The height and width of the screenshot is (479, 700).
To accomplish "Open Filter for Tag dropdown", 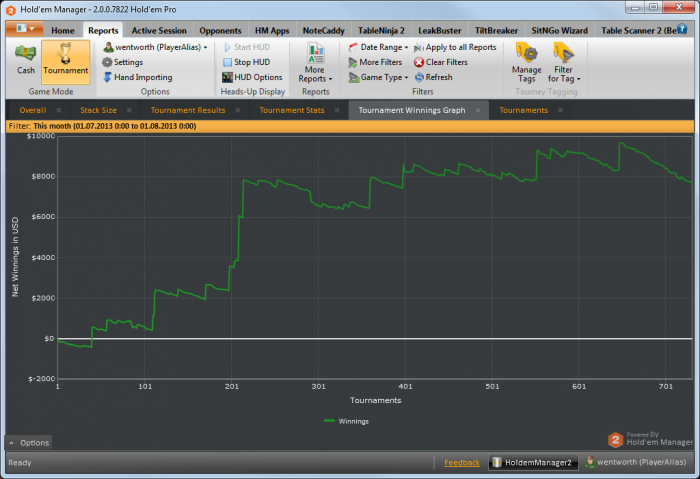I will tap(563, 62).
